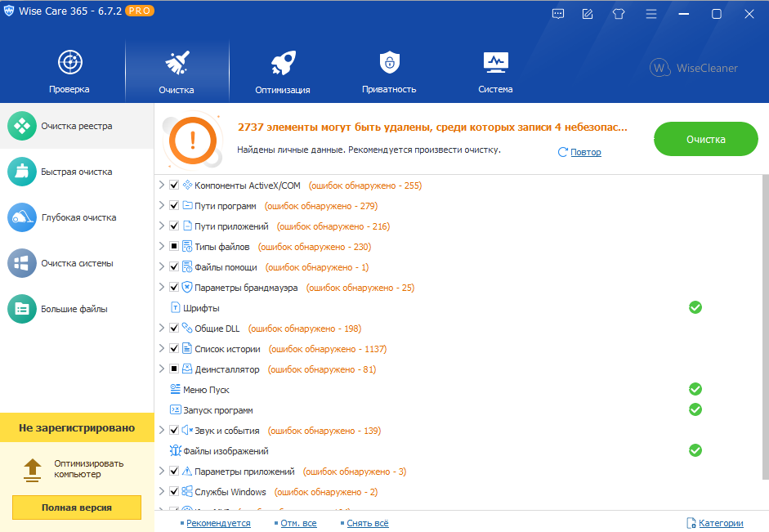Click the Запуск программ row icon
Image resolution: width=769 pixels, height=532 pixels.
point(176,409)
